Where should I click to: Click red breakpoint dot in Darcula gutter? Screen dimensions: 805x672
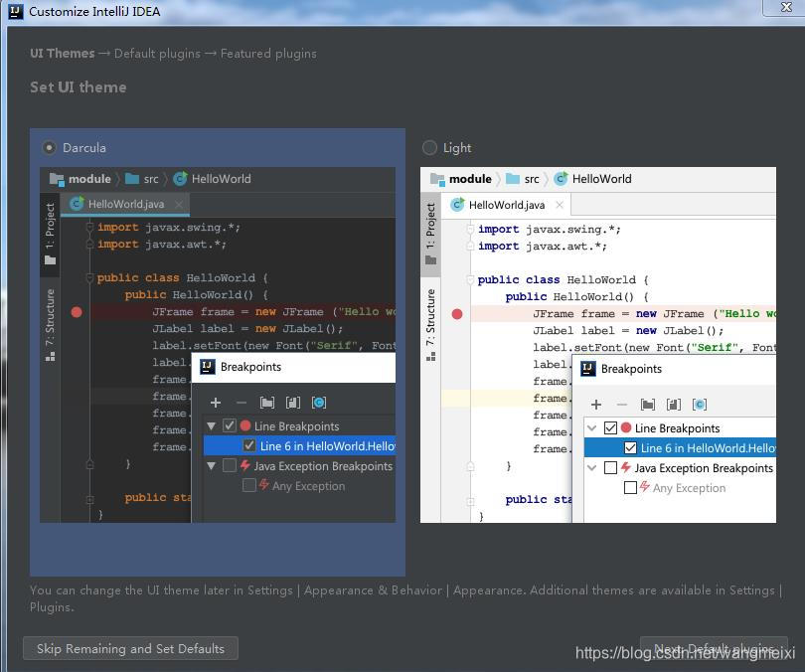point(77,312)
